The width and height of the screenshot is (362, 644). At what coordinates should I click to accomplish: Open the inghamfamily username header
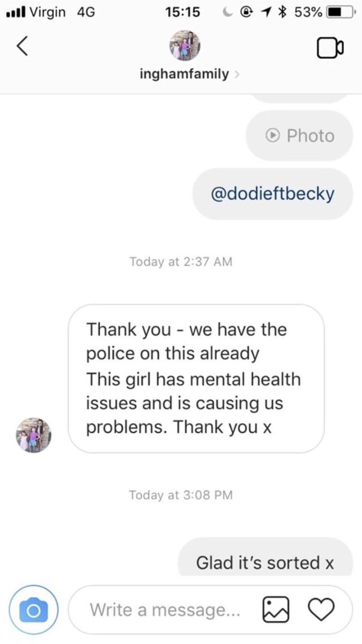coord(184,75)
